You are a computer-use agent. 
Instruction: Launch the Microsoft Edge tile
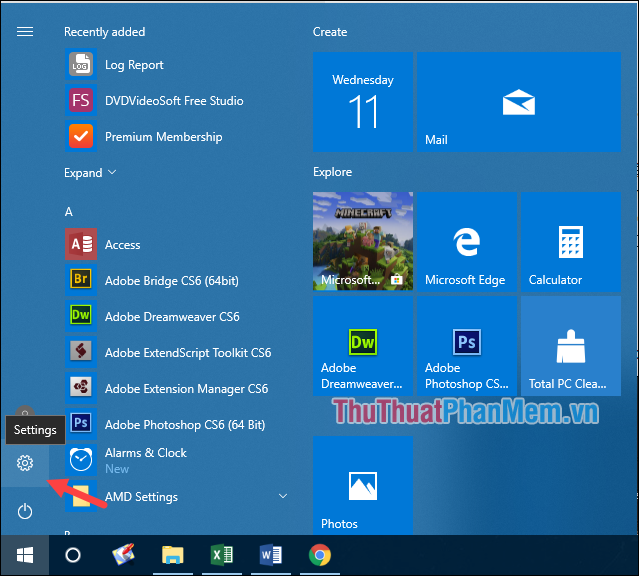click(x=467, y=241)
